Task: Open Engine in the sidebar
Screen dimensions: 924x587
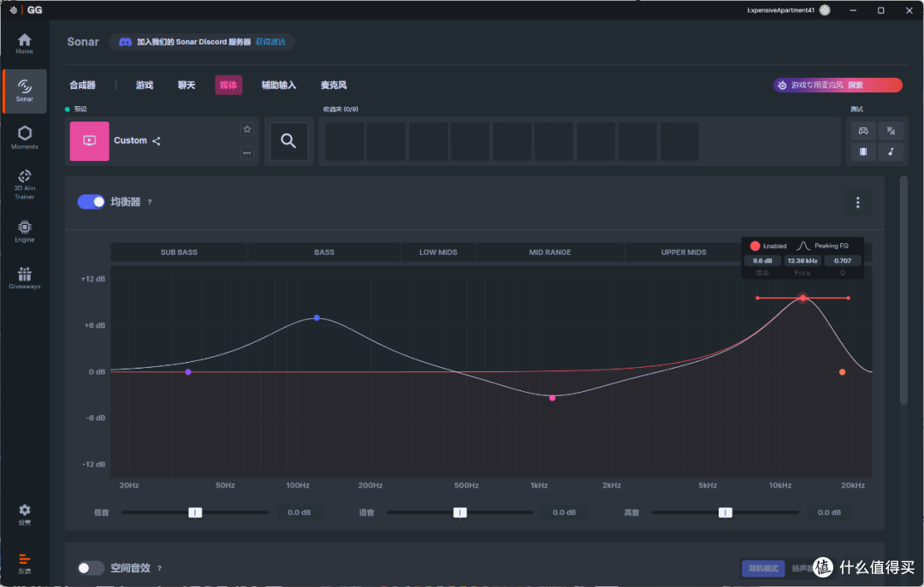Action: [x=24, y=232]
